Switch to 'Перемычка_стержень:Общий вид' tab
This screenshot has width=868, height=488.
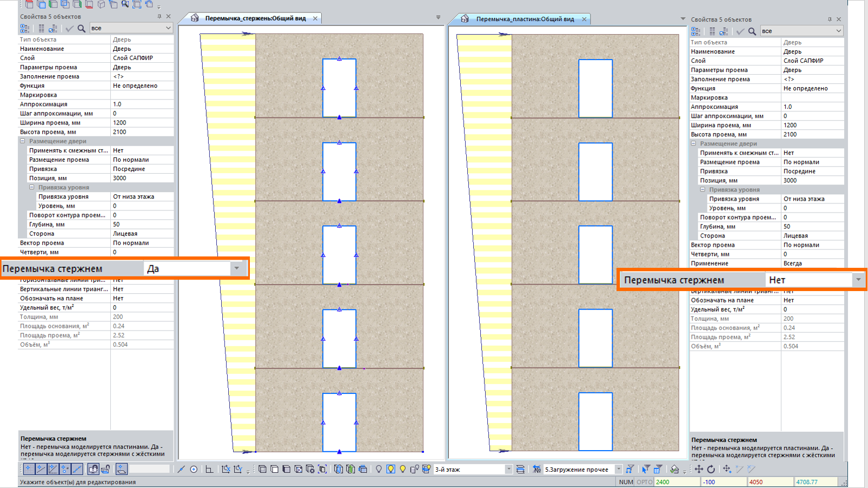[x=255, y=18]
